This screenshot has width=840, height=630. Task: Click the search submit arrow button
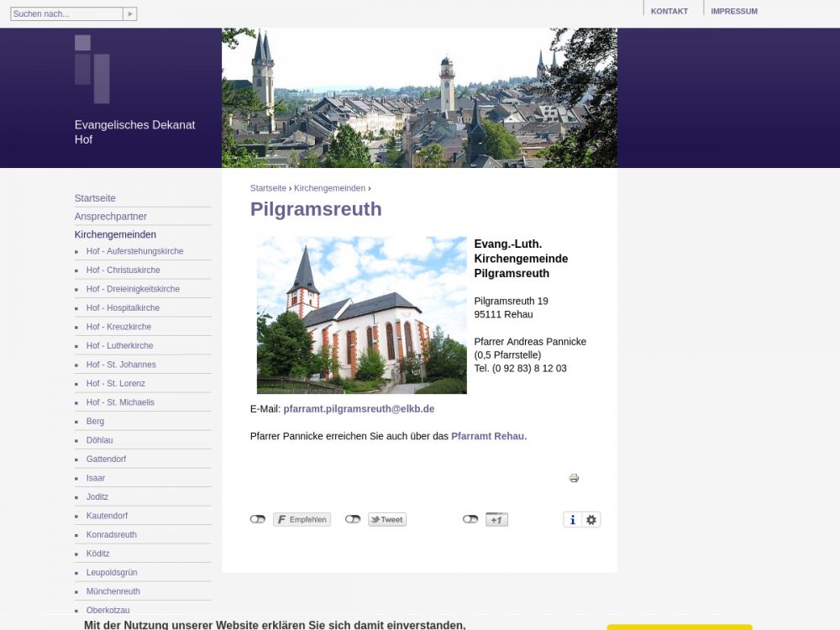(x=129, y=14)
